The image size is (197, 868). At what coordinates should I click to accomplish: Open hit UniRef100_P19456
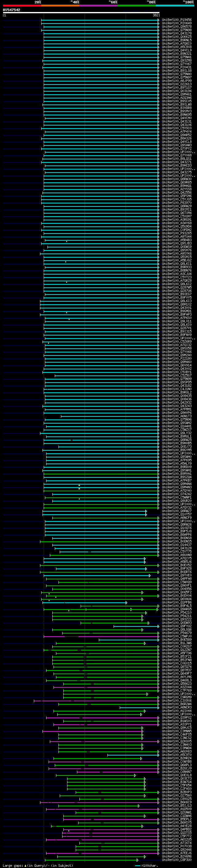(176, 20)
